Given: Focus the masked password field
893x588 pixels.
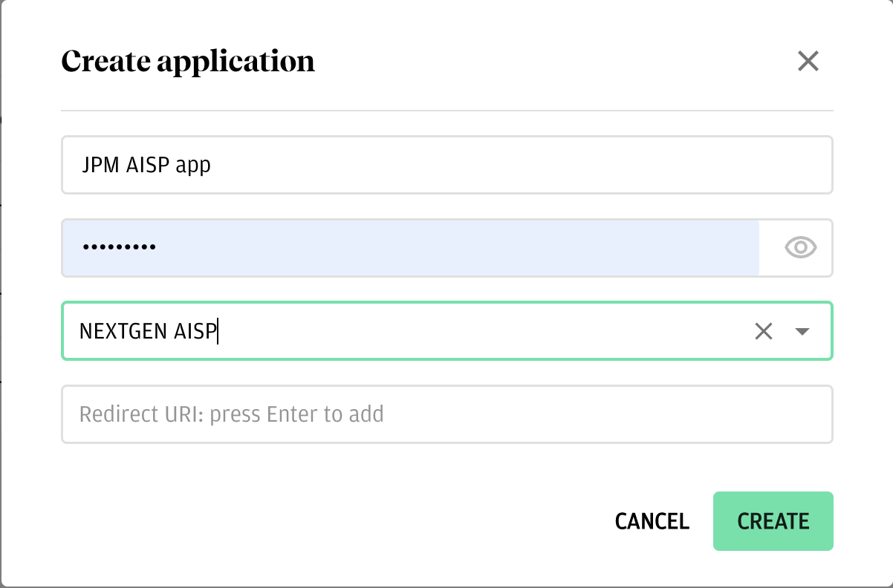Looking at the screenshot, I should (x=410, y=248).
